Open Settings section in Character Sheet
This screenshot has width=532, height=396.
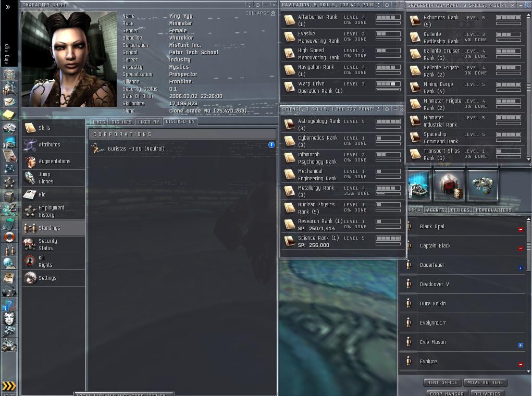54,278
